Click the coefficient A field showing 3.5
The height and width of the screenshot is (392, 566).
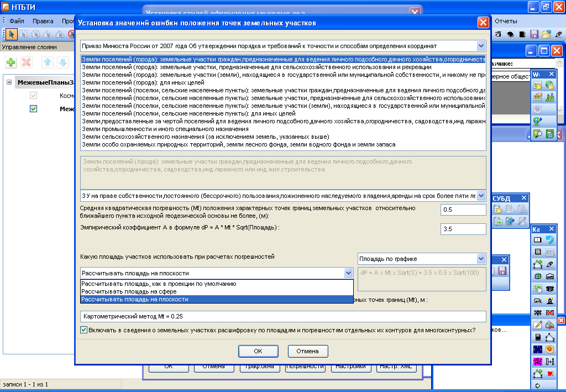pos(463,229)
